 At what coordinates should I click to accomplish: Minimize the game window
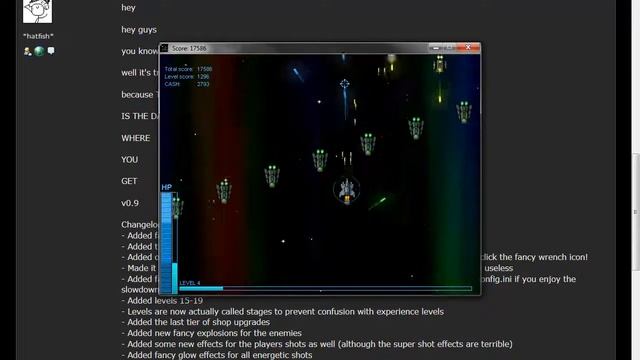pyautogui.click(x=435, y=48)
